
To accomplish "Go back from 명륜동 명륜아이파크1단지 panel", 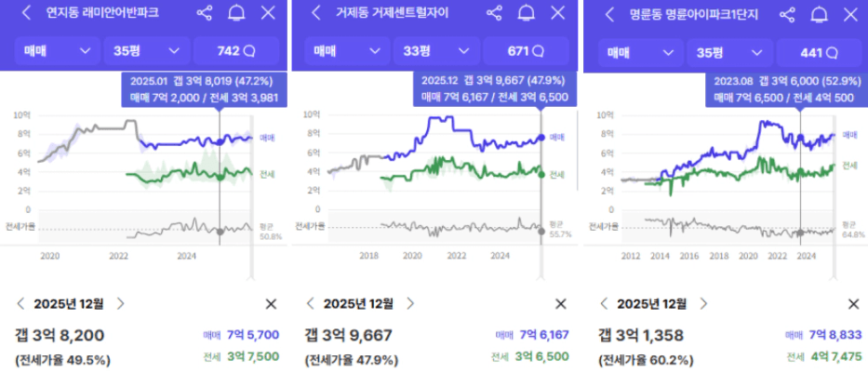I will (609, 14).
